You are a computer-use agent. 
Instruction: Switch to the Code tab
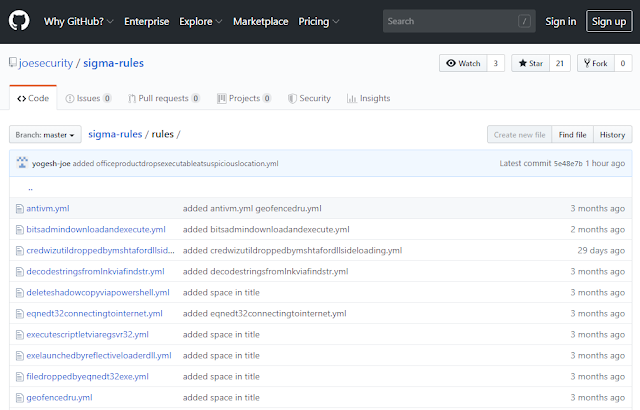33,98
